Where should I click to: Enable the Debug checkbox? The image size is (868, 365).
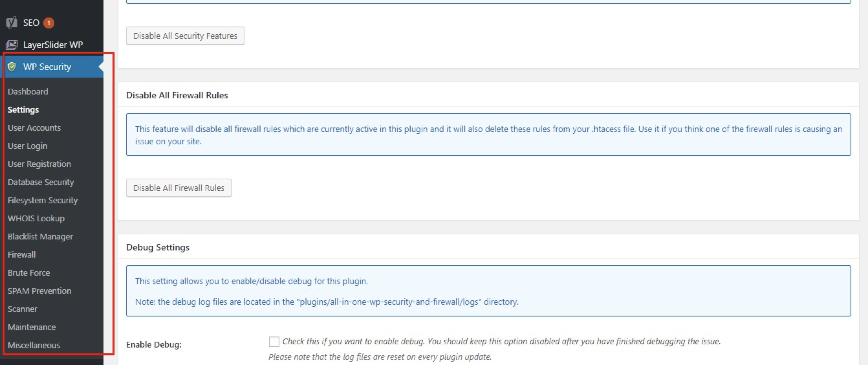(274, 341)
